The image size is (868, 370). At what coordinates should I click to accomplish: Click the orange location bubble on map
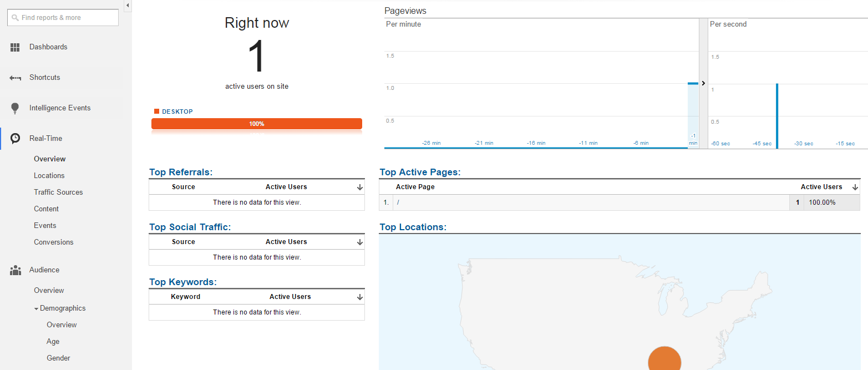tap(664, 358)
